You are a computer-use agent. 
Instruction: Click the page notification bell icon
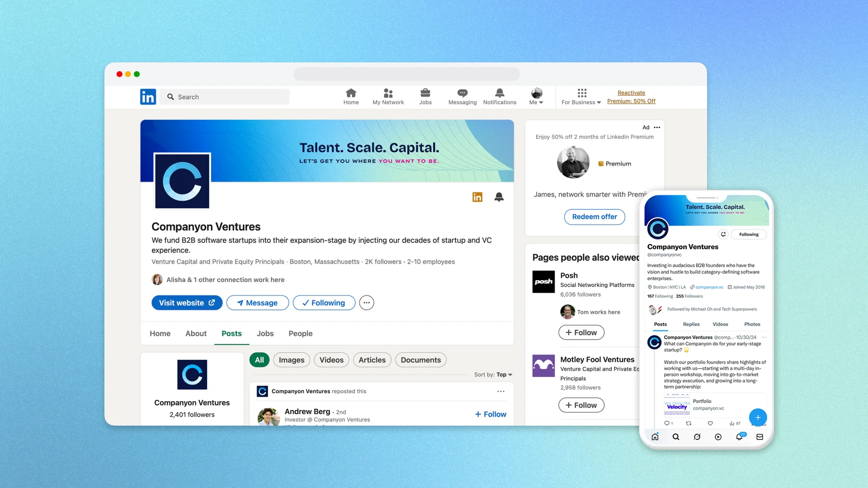[x=499, y=197]
